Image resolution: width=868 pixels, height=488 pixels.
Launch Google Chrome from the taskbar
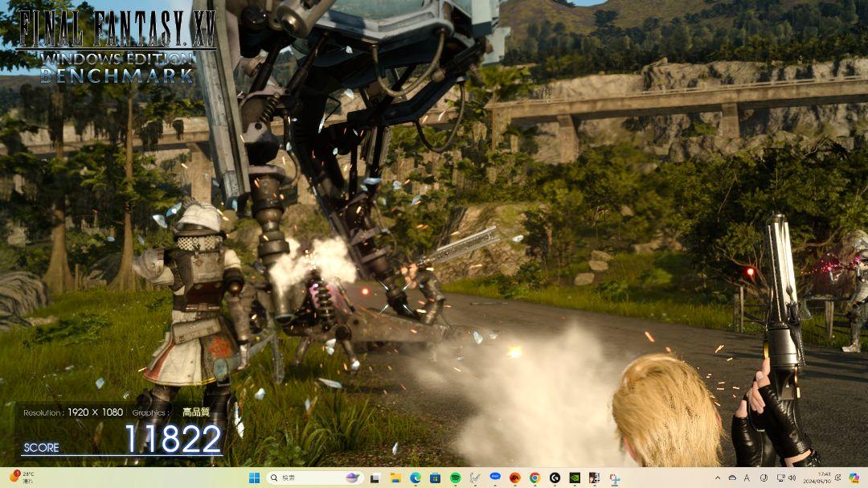(x=534, y=478)
